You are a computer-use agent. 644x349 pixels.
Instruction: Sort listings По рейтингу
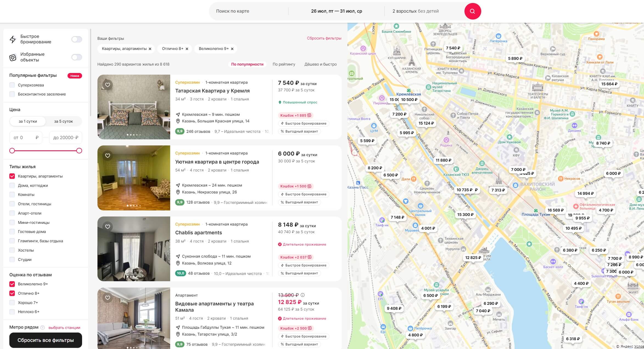284,64
